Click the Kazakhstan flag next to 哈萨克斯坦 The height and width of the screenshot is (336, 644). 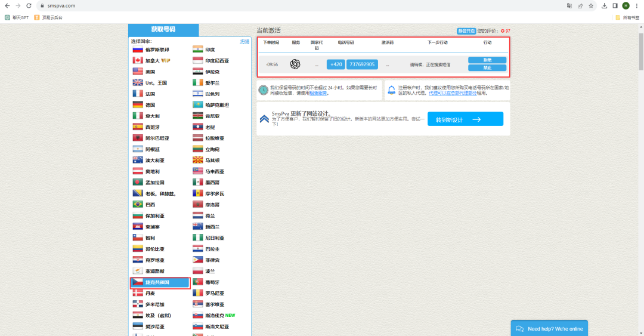[x=197, y=105]
